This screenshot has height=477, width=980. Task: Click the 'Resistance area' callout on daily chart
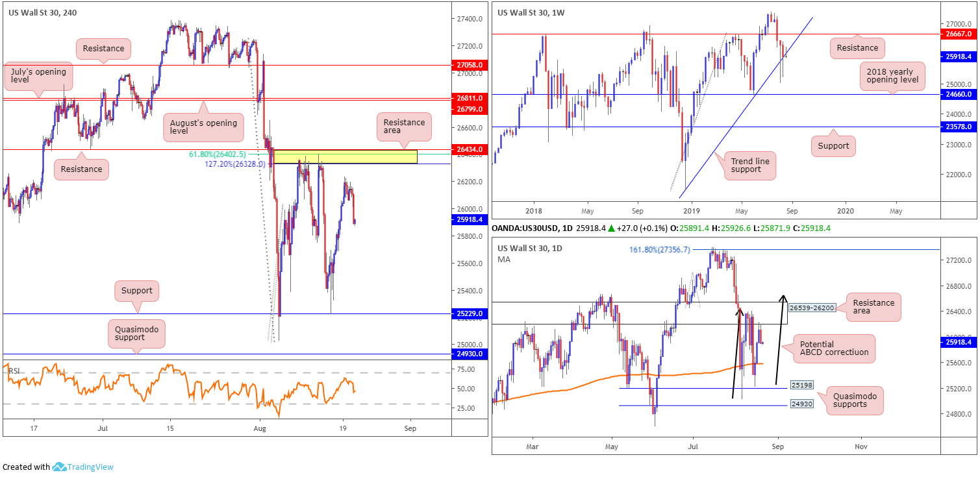(x=875, y=307)
